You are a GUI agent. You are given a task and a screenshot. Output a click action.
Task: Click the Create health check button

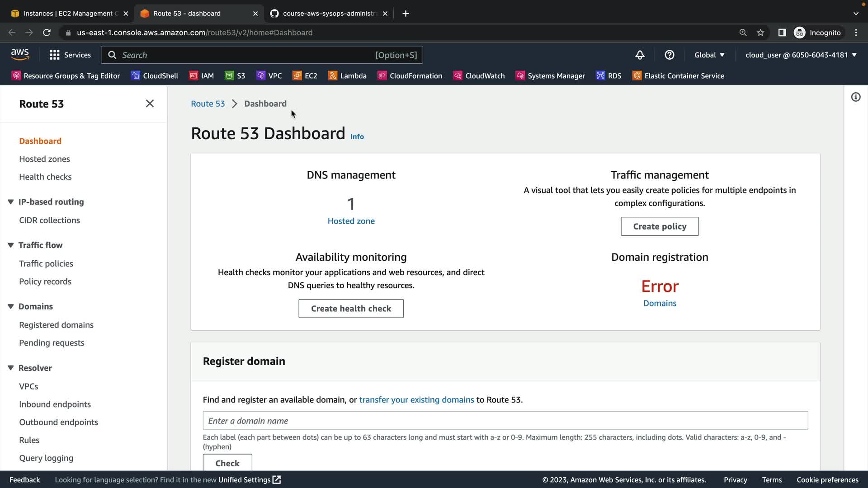351,309
